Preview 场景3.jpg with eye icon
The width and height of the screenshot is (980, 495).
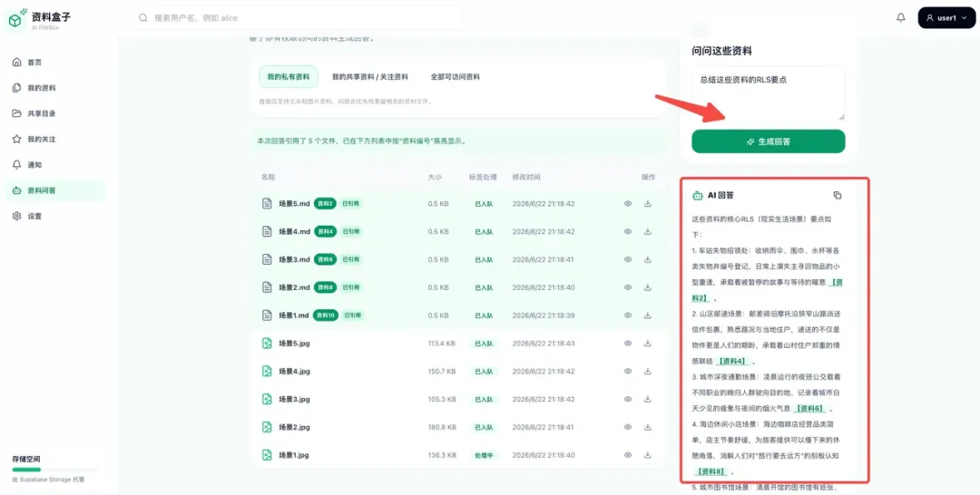click(628, 399)
